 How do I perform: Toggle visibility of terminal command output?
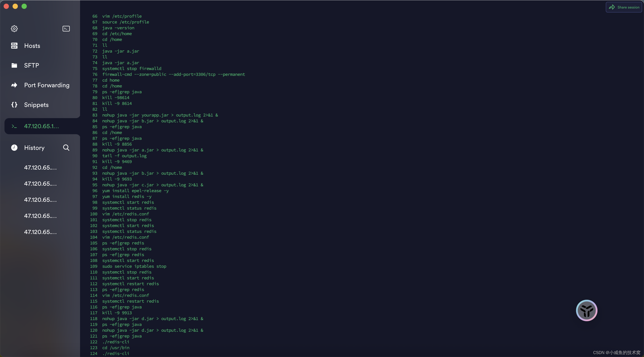coord(66,28)
